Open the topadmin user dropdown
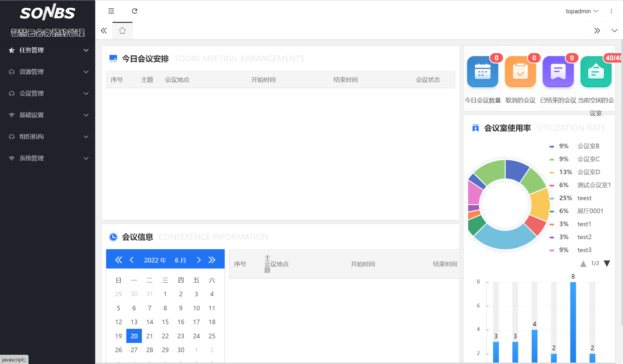This screenshot has height=364, width=623. pyautogui.click(x=582, y=11)
